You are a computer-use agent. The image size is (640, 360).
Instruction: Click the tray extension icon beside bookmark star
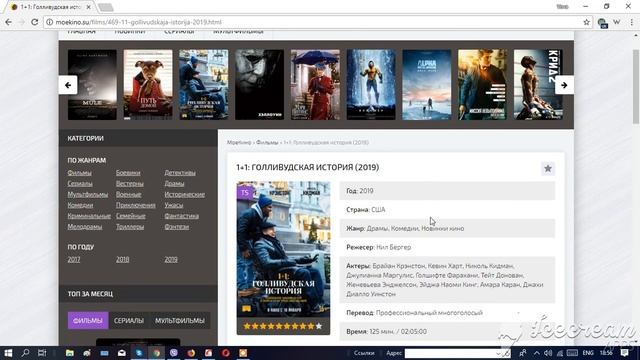602,23
